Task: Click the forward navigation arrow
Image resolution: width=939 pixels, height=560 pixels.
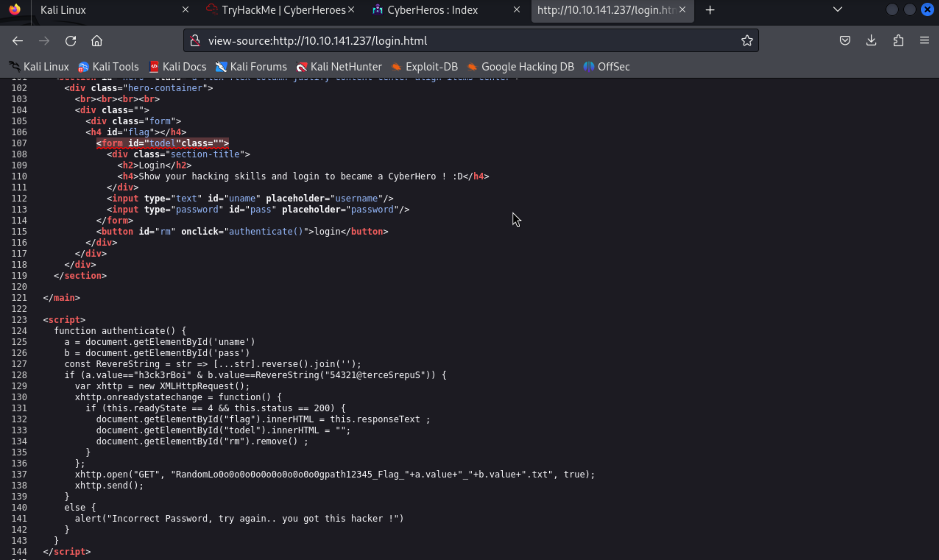Action: (x=44, y=40)
